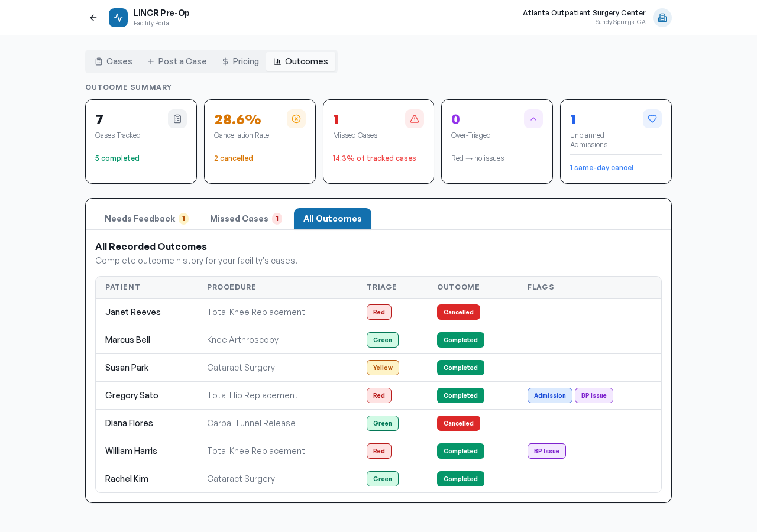This screenshot has height=532, width=757.
Task: Select the All Outcomes tab
Action: [332, 219]
